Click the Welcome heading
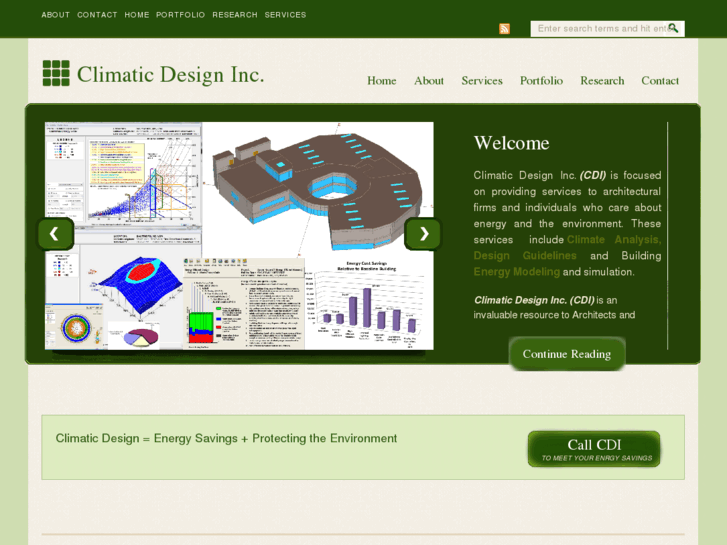 click(x=511, y=143)
